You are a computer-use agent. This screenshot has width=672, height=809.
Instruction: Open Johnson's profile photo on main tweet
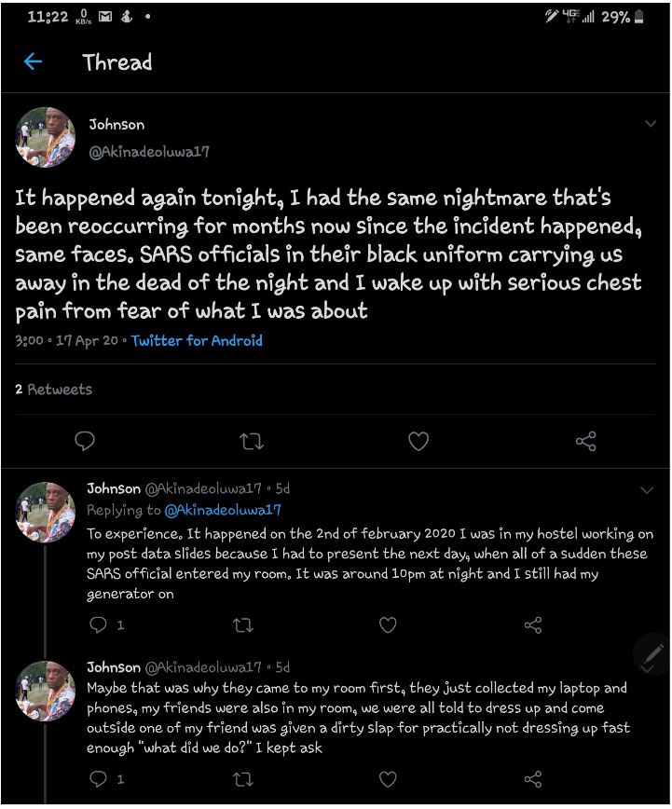coord(46,137)
